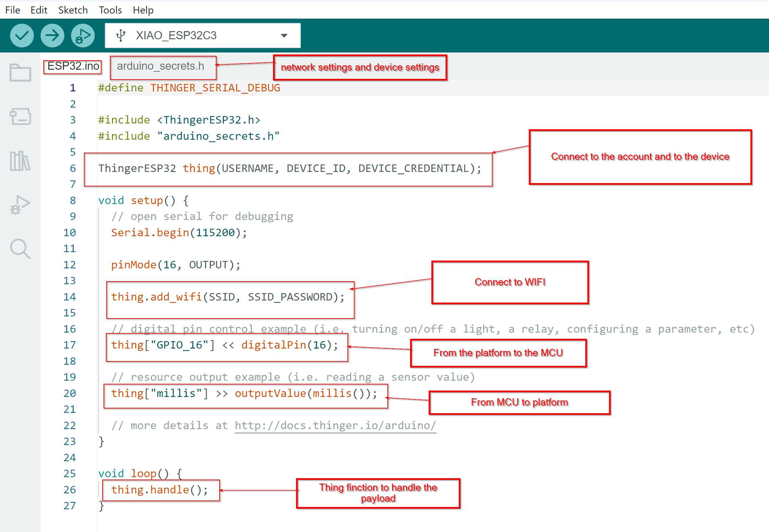Click line number 1 in the gutter
Image resolution: width=769 pixels, height=532 pixels.
(73, 88)
